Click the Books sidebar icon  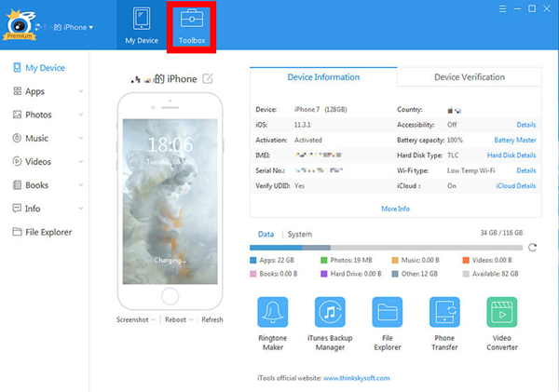pyautogui.click(x=17, y=185)
